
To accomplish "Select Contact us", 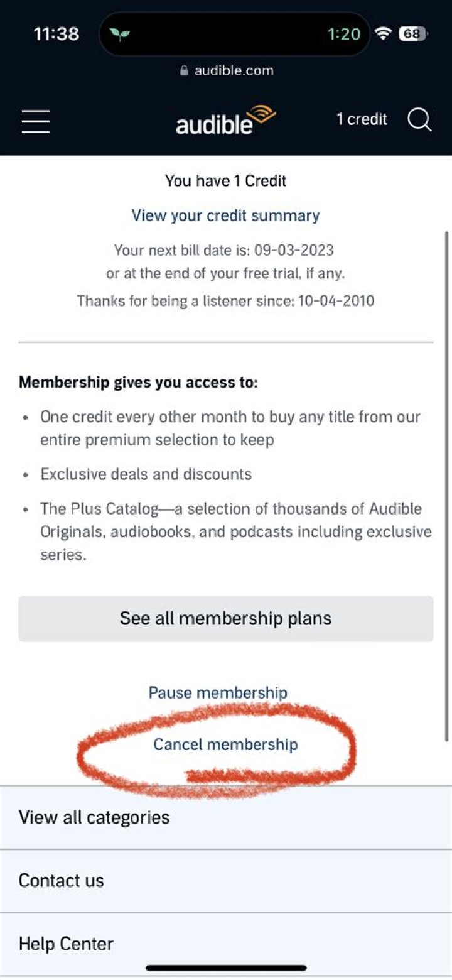I will click(61, 880).
